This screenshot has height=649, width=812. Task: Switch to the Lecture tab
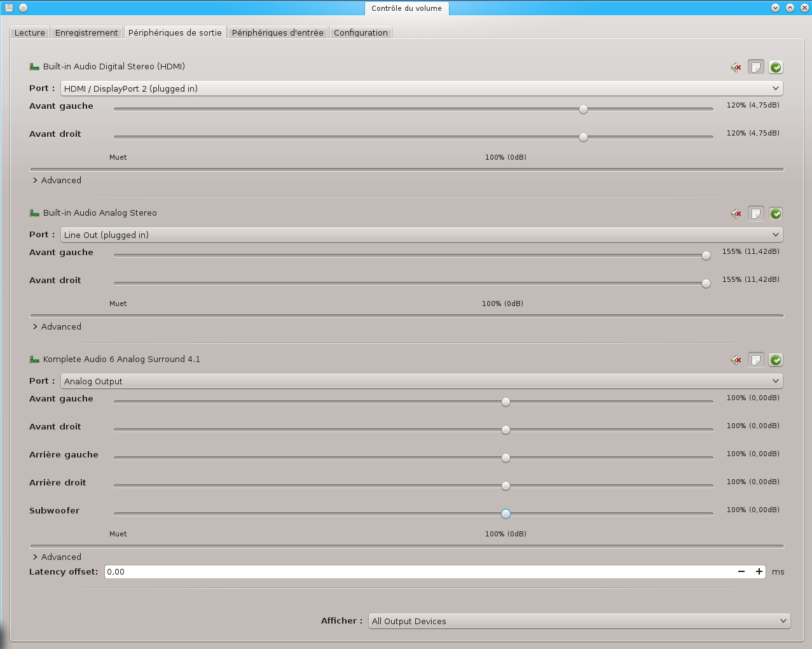point(30,32)
